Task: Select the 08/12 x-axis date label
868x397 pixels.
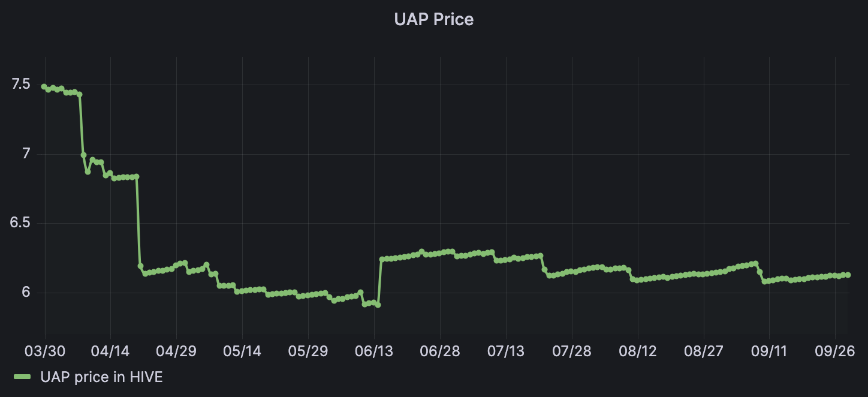Action: click(638, 350)
